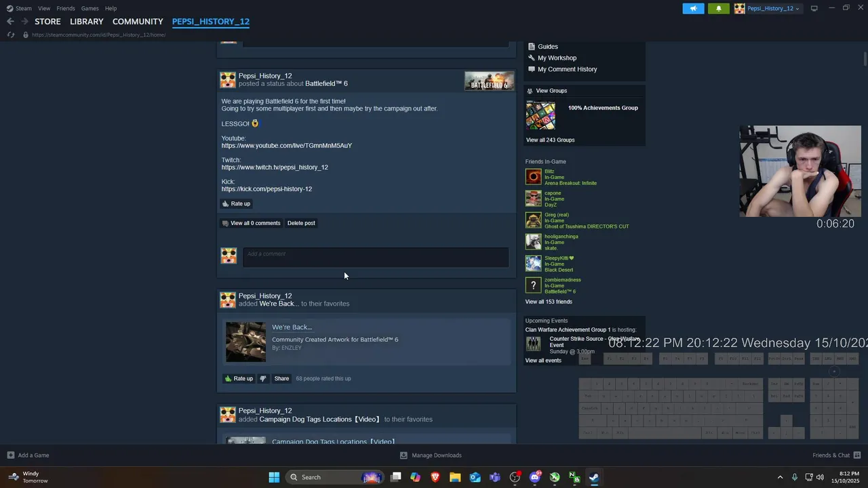The height and width of the screenshot is (488, 868).
Task: Click the Steam Big Picture mode icon
Action: click(x=814, y=8)
